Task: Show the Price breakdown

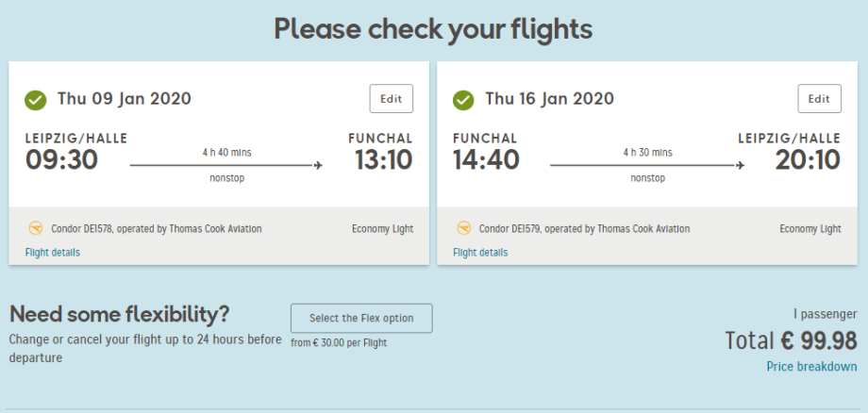Action: [x=811, y=367]
